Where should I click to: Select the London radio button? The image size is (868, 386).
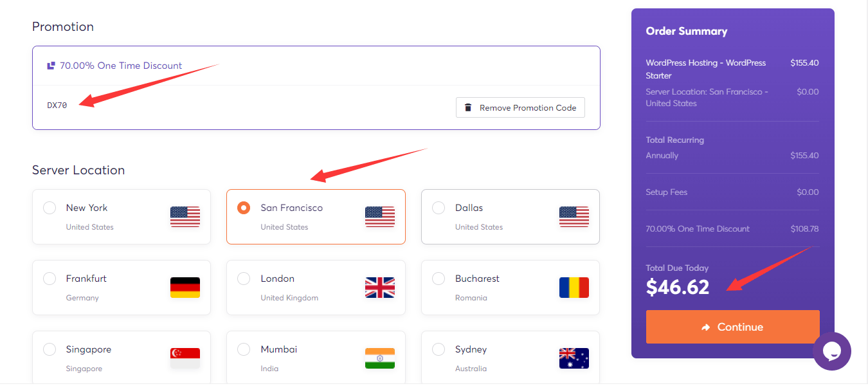pyautogui.click(x=244, y=279)
